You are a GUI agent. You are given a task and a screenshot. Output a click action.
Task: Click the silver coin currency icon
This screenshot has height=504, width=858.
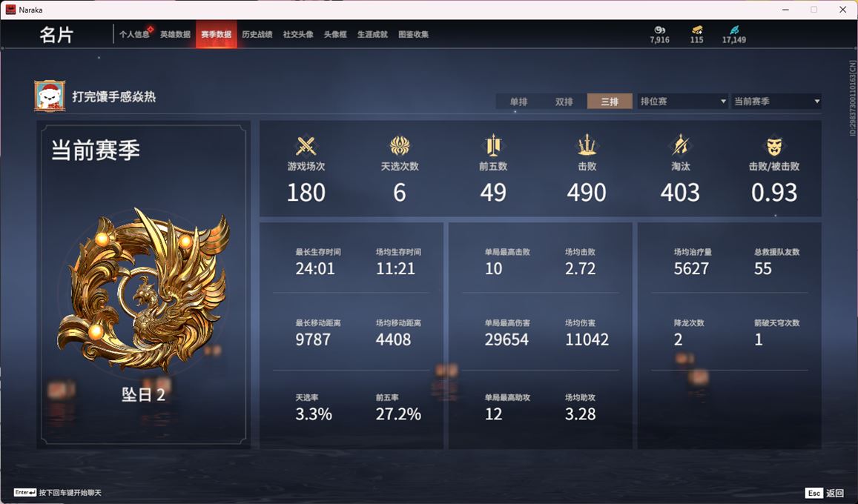point(660,30)
